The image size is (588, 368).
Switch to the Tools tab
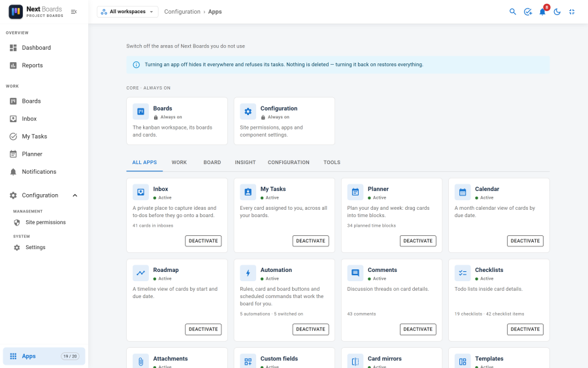(x=332, y=163)
